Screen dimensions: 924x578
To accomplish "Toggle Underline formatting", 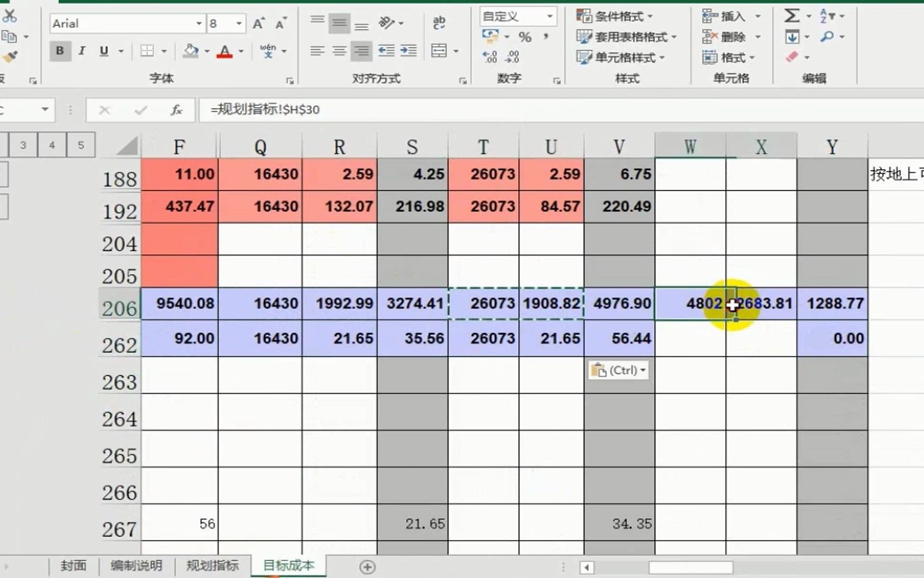I will coord(104,51).
